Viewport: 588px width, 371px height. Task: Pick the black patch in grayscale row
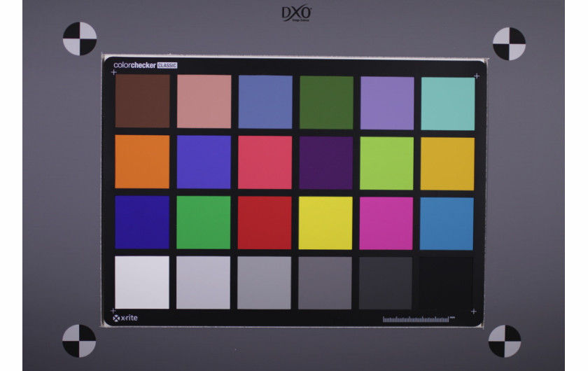pos(446,283)
